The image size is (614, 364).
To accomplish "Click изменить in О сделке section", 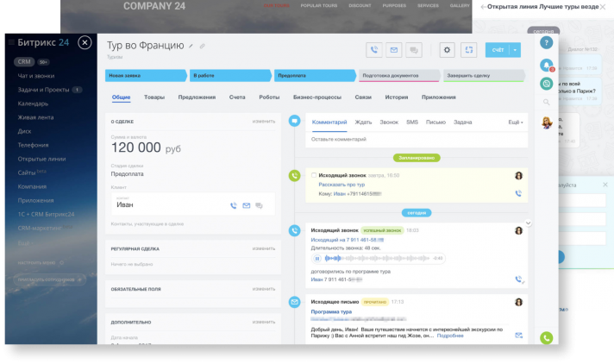I will click(x=264, y=122).
